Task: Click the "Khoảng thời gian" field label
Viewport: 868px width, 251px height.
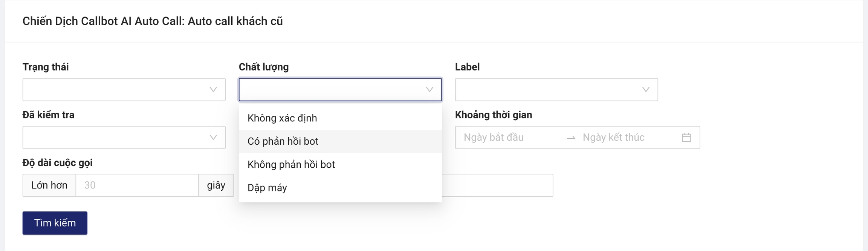Action: pos(494,115)
